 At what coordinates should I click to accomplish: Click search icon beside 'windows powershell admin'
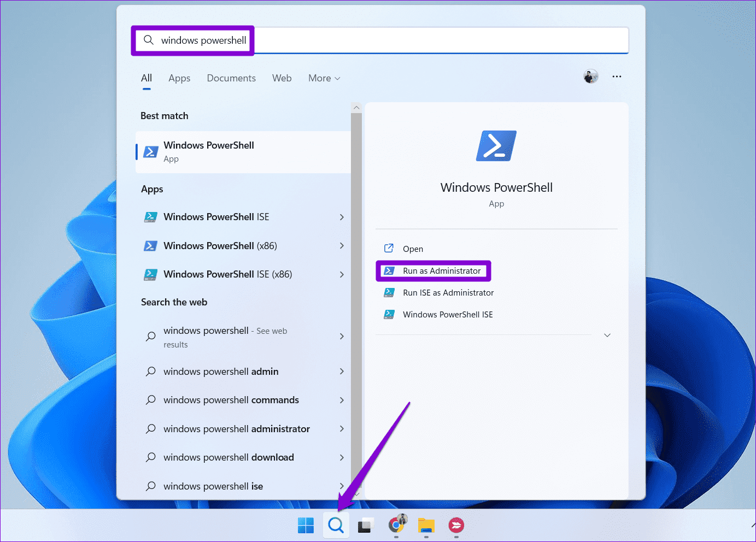151,372
